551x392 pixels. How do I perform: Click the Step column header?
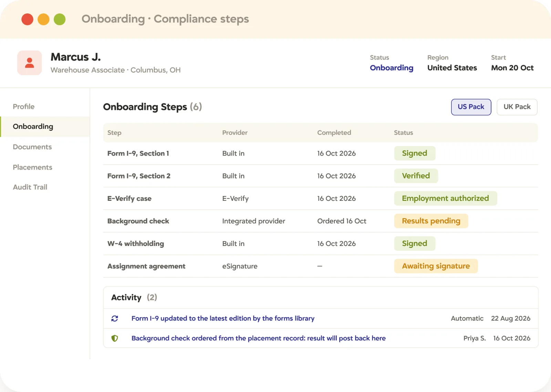click(x=114, y=133)
